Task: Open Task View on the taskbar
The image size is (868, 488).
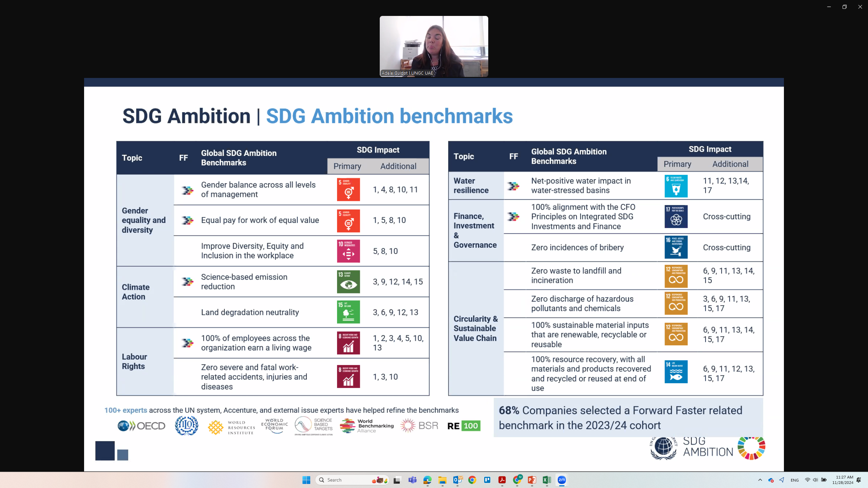Action: pos(397,480)
